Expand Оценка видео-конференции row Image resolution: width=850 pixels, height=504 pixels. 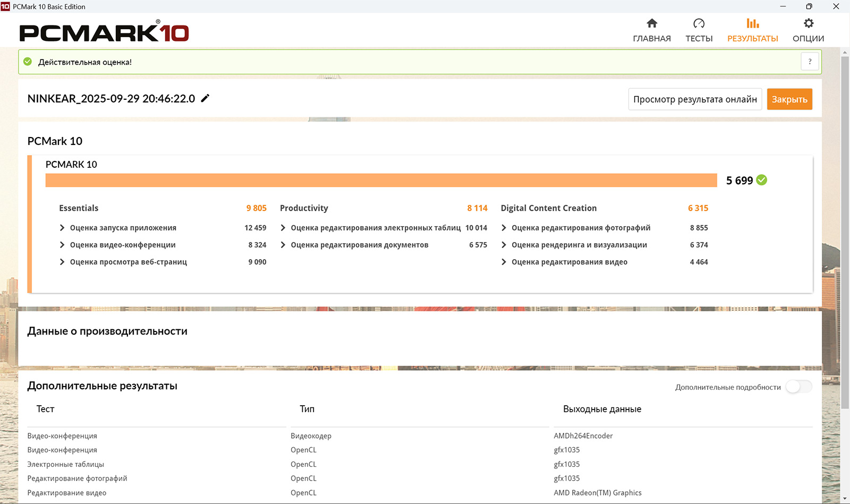[x=62, y=245]
